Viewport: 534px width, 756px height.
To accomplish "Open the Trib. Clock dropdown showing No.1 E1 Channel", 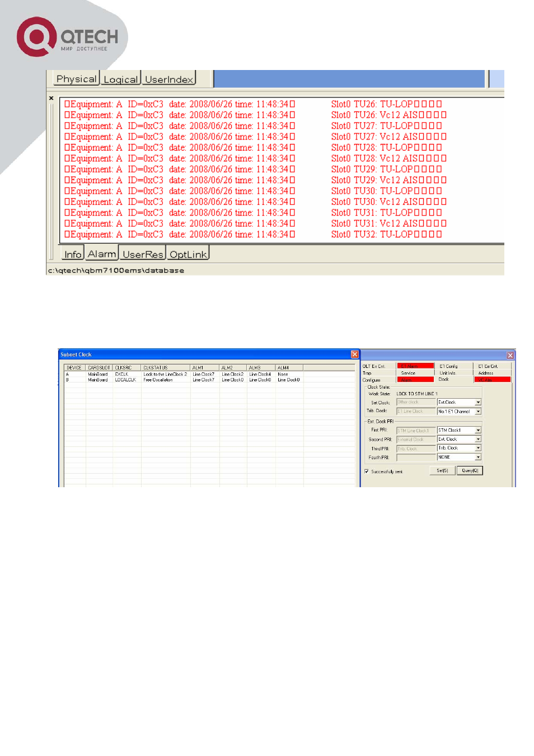I will [x=478, y=411].
